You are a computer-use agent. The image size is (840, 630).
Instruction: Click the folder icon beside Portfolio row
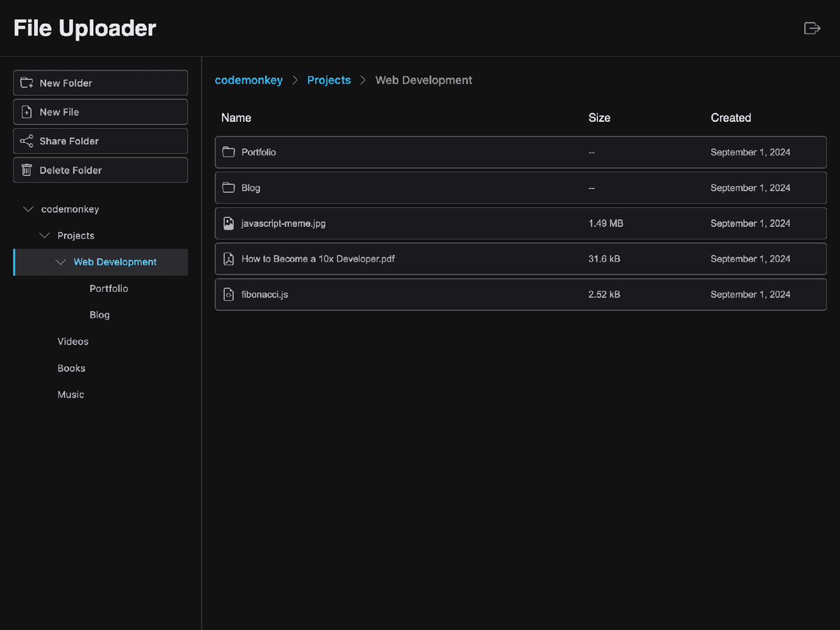coord(228,152)
